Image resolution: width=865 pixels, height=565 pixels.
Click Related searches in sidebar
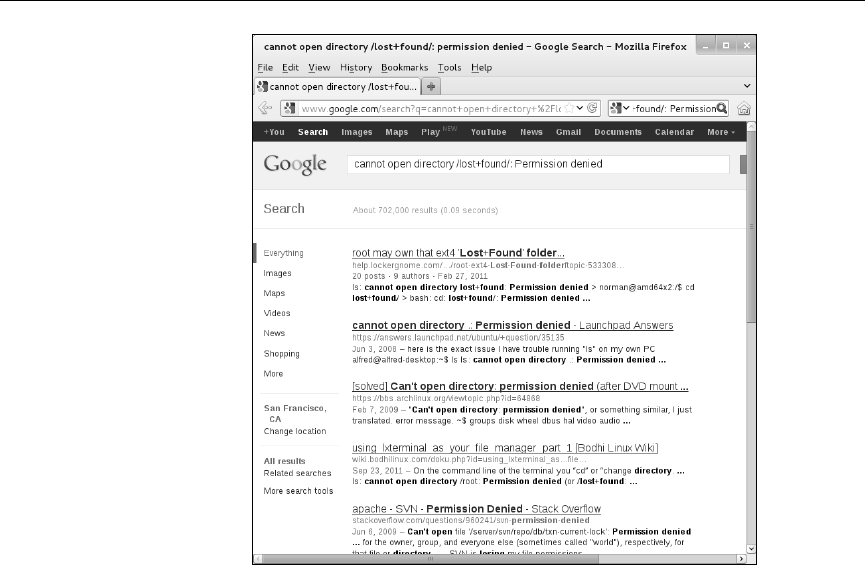pos(297,473)
